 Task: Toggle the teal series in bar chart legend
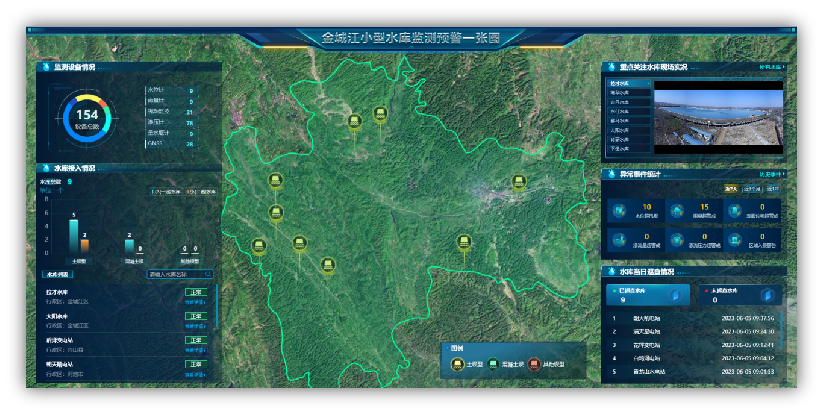tap(155, 191)
